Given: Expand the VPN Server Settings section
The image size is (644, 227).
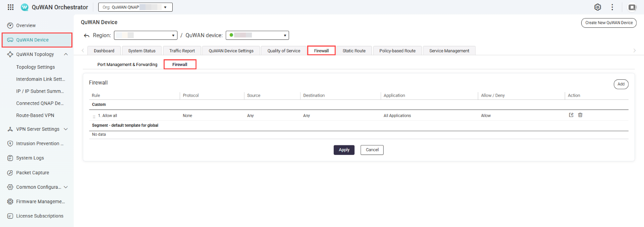Looking at the screenshot, I should click(66, 129).
